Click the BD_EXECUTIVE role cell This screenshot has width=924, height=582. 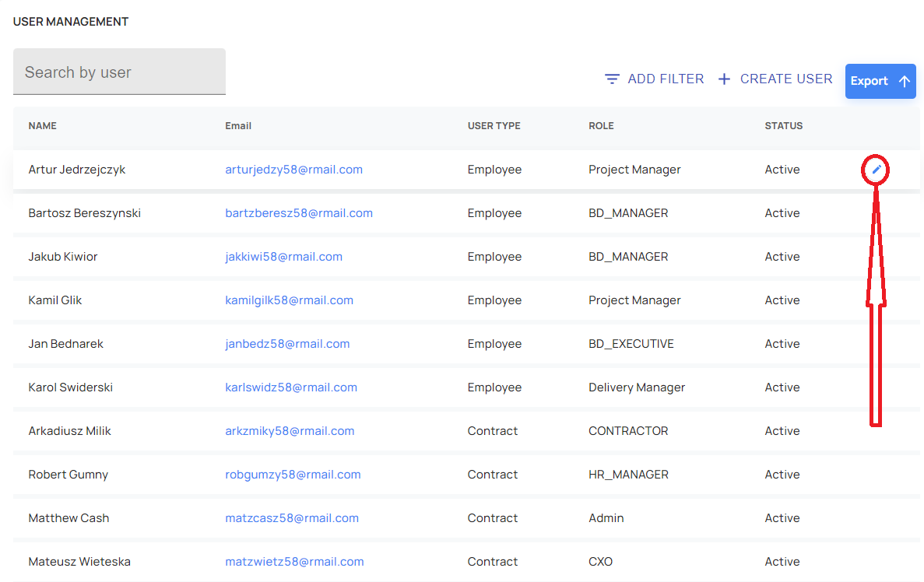(x=631, y=344)
